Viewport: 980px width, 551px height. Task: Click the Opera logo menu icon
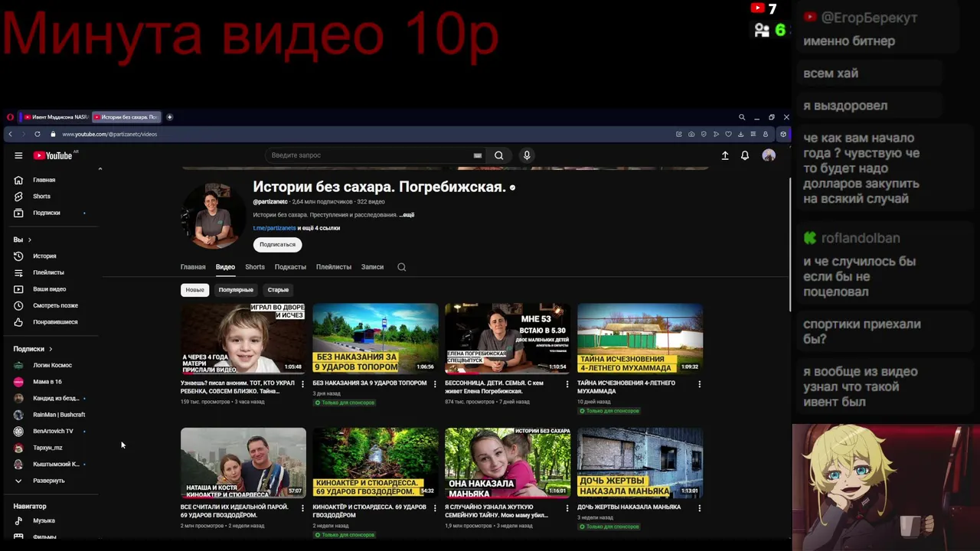tap(10, 117)
